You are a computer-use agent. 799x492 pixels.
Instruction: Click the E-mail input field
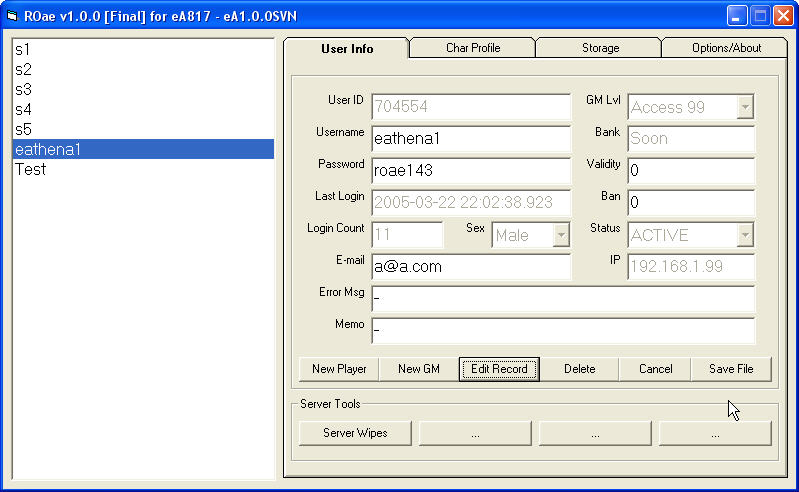pos(470,267)
